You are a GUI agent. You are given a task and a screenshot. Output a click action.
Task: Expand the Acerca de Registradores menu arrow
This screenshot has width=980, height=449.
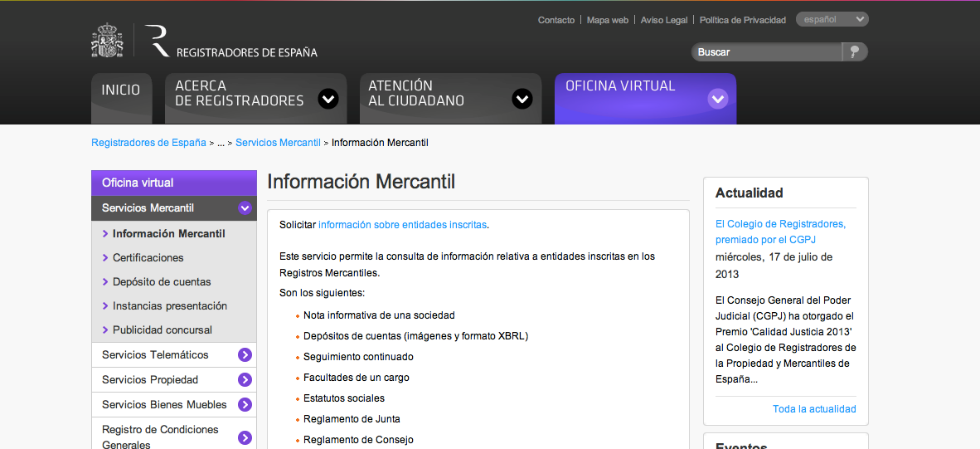coord(328,99)
